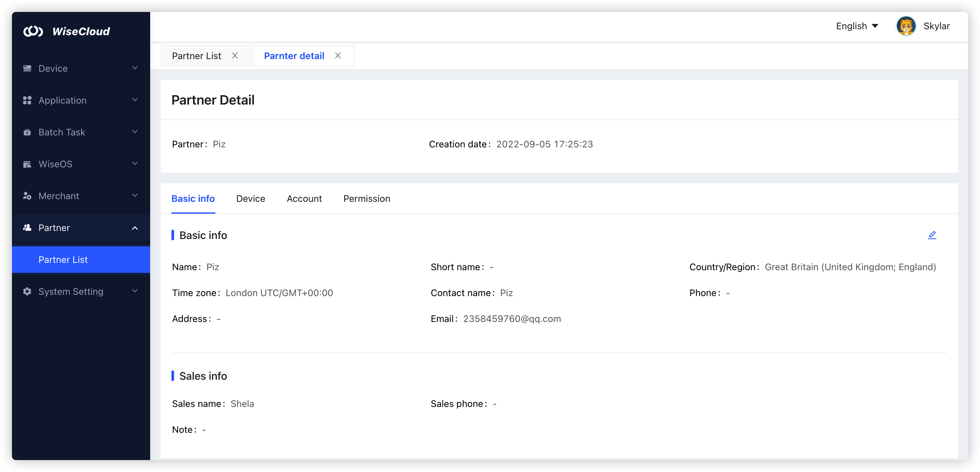Image resolution: width=980 pixels, height=472 pixels.
Task: Click the pencil edit icon for Basic info
Action: coord(932,235)
